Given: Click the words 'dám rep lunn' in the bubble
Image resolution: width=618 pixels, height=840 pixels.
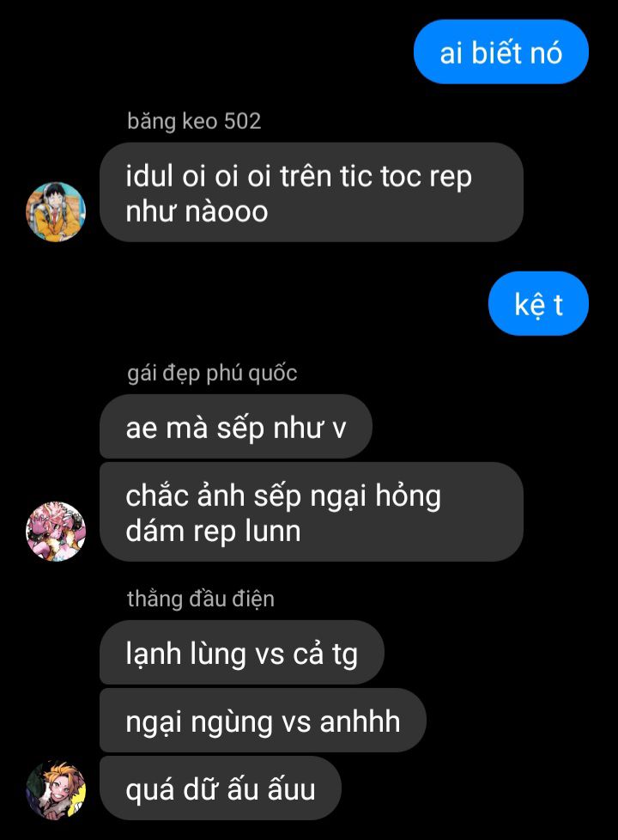Looking at the screenshot, I should pyautogui.click(x=213, y=531).
